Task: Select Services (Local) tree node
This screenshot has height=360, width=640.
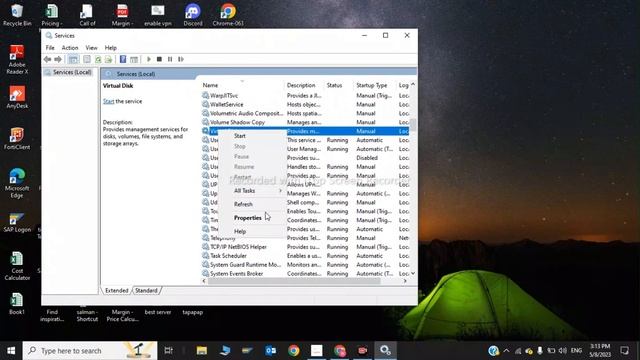Action: click(x=72, y=72)
